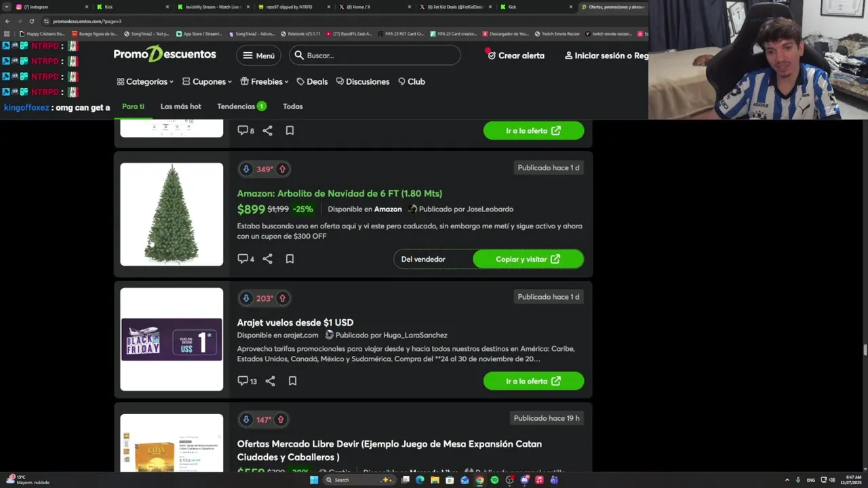Go back with the browser back arrow
This screenshot has width=868, height=488.
[x=7, y=21]
